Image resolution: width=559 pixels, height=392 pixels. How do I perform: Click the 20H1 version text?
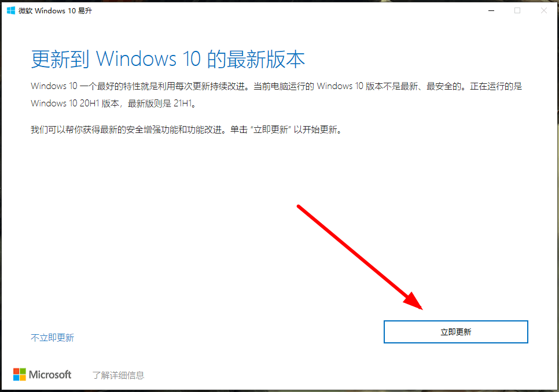point(89,103)
